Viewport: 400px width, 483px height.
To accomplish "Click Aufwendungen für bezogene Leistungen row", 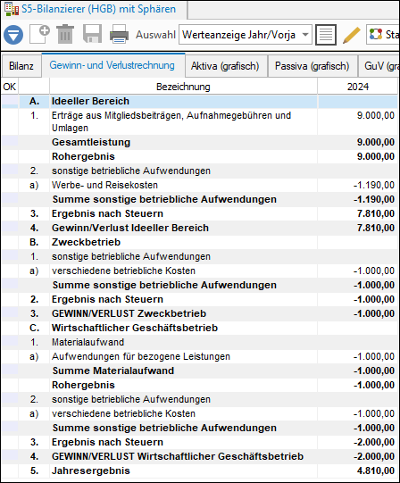I will 199,357.
